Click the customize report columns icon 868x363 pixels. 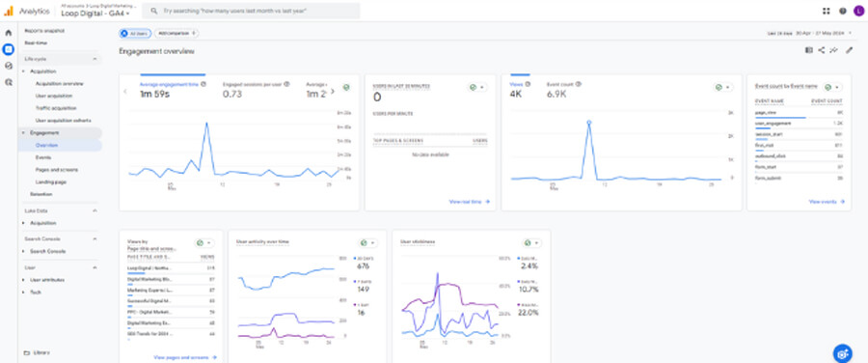tap(809, 50)
